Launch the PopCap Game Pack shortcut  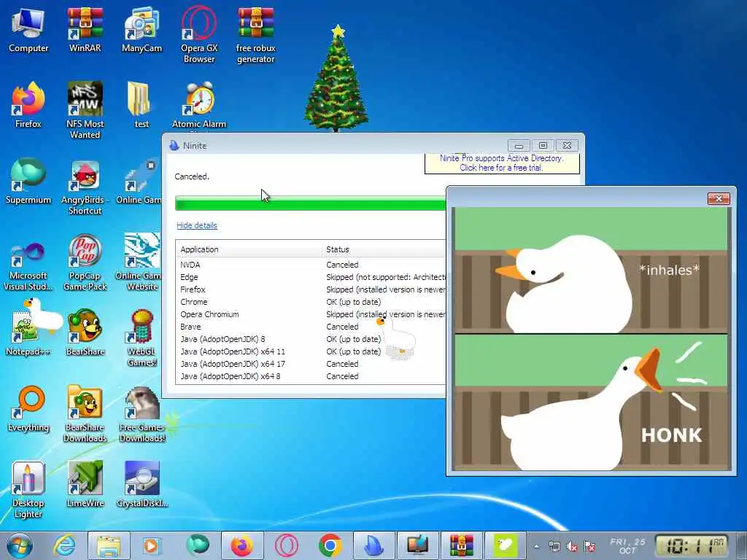85,262
